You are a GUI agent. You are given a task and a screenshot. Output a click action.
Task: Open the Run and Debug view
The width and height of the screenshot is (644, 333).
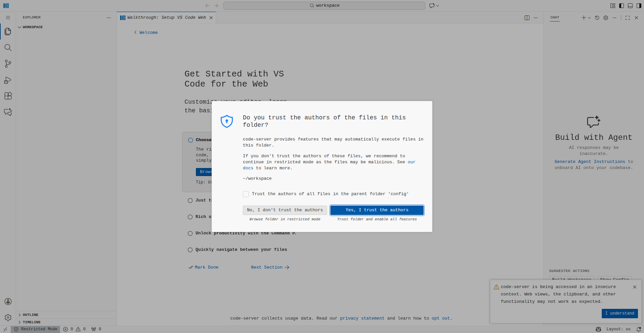(x=8, y=80)
